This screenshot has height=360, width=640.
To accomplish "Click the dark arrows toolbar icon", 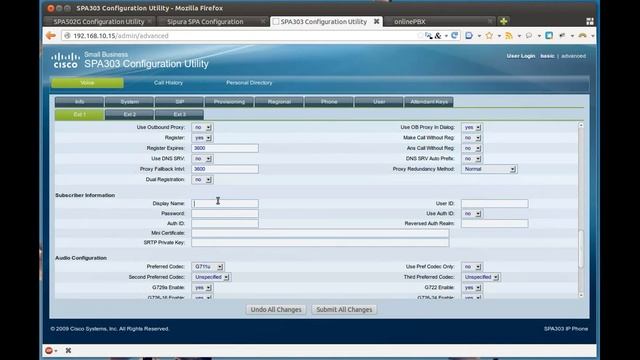I will coord(562,36).
